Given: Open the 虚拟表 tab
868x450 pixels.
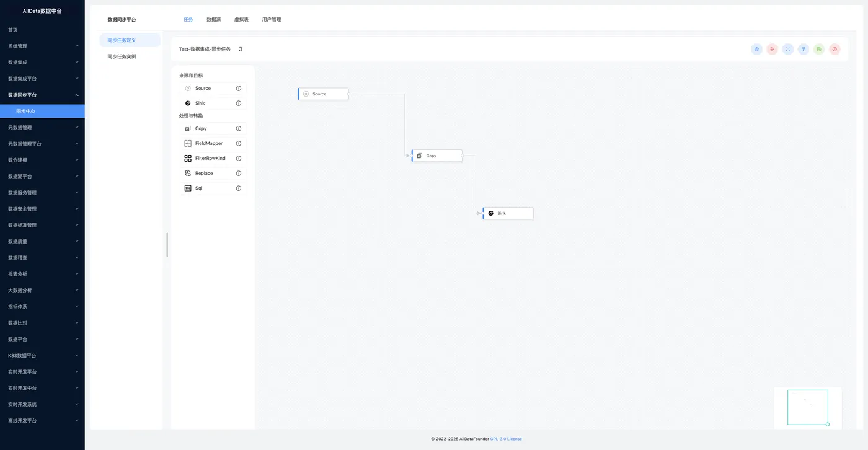Looking at the screenshot, I should [x=241, y=19].
